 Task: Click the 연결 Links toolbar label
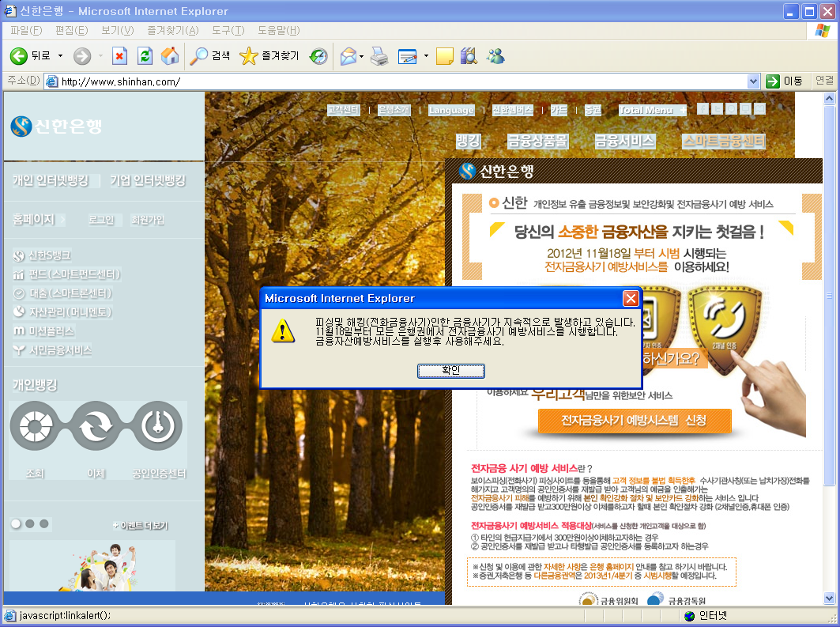click(824, 81)
